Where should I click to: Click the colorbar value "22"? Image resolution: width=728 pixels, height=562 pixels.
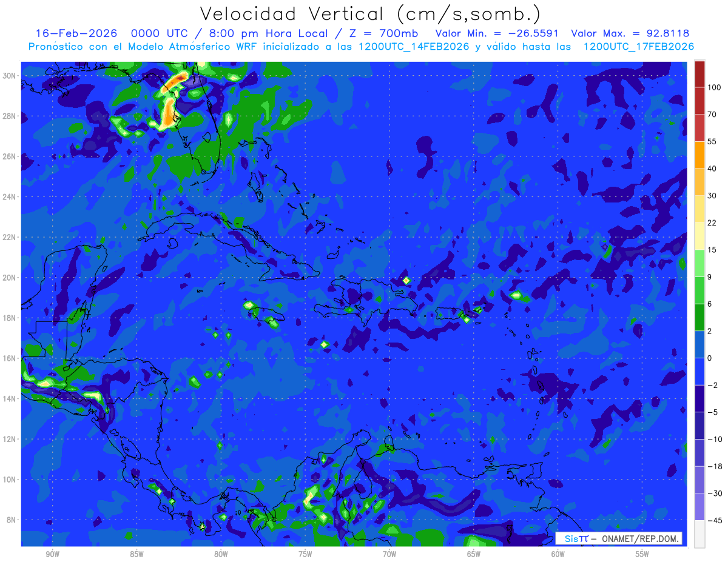712,222
